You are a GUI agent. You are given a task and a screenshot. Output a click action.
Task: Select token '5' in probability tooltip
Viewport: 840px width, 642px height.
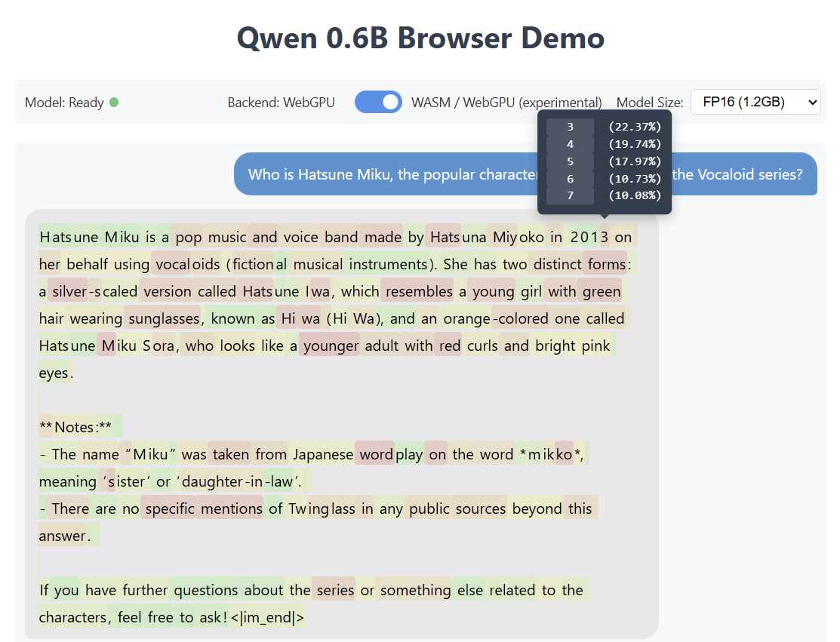pos(570,161)
